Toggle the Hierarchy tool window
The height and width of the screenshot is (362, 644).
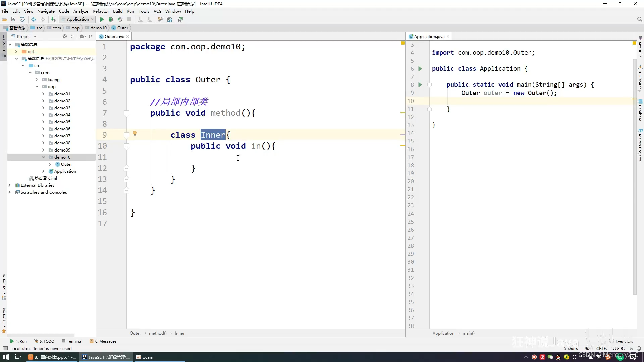pyautogui.click(x=640, y=79)
